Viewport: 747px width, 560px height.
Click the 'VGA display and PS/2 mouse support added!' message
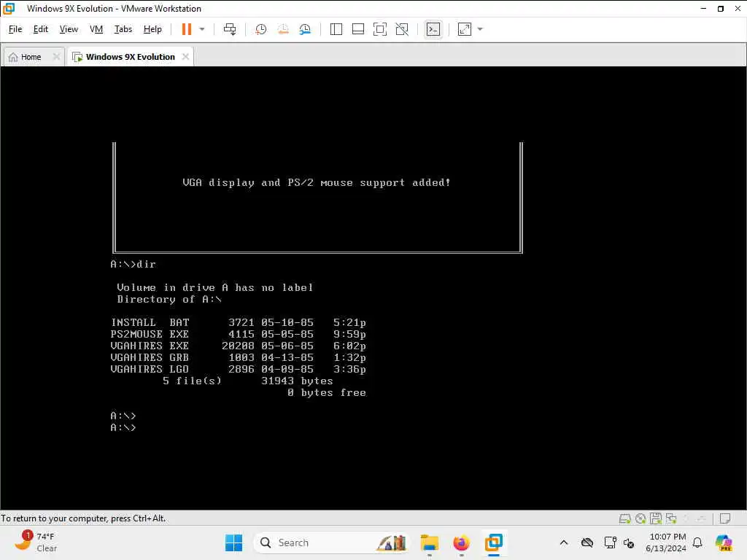click(317, 182)
